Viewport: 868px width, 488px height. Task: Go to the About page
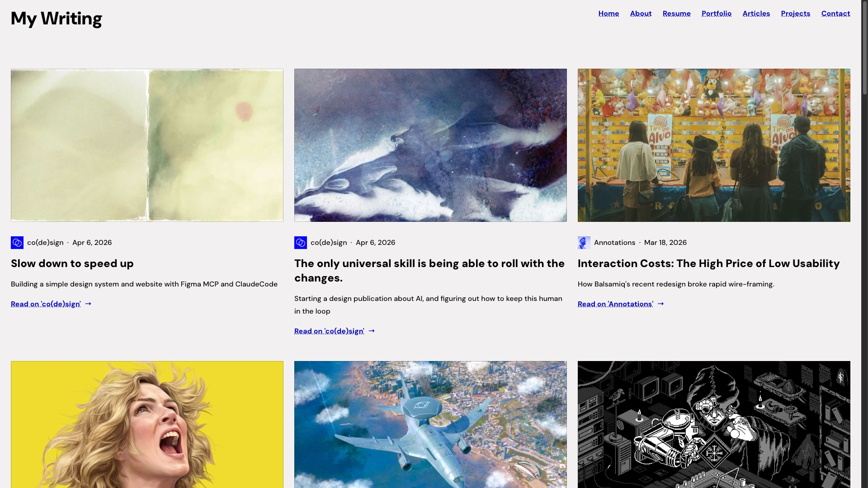pos(641,14)
